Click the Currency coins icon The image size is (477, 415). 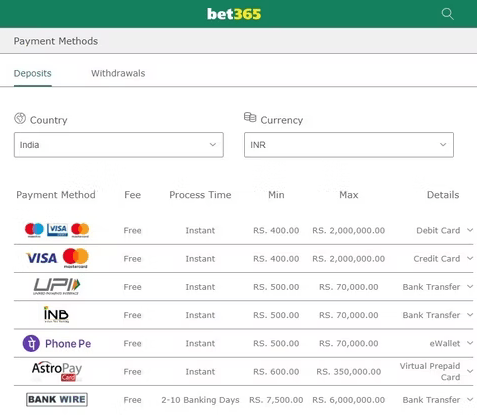[250, 117]
